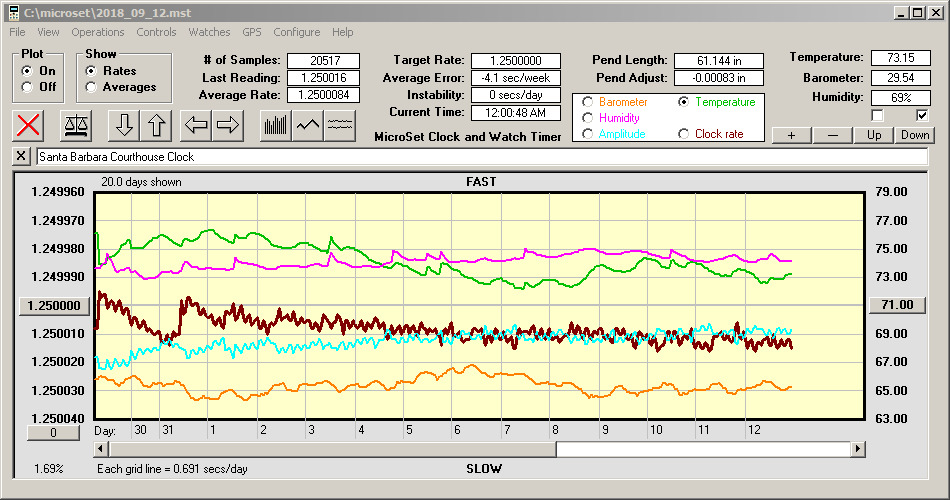Viewport: 950px width, 500px height.
Task: Select the line graph display icon
Action: tap(308, 125)
